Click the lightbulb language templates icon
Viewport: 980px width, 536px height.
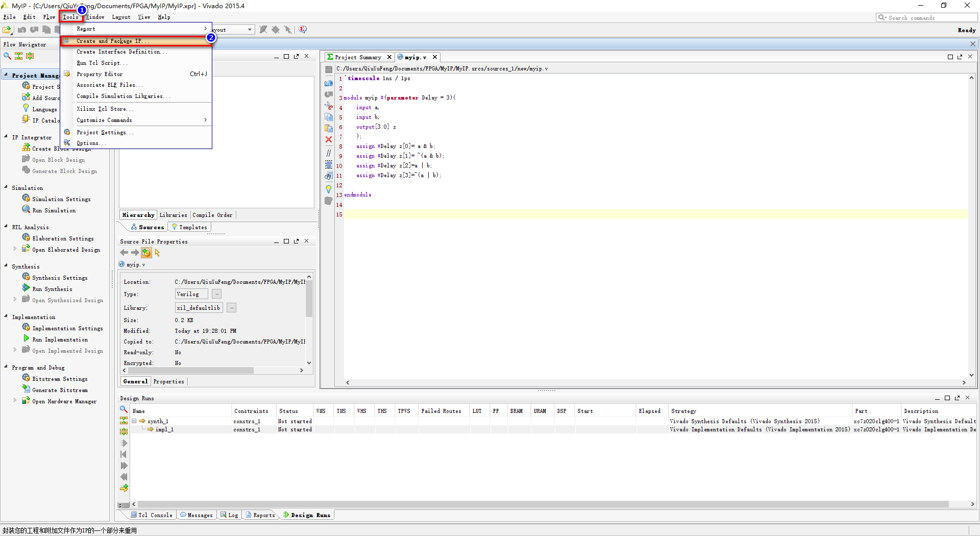coord(329,189)
